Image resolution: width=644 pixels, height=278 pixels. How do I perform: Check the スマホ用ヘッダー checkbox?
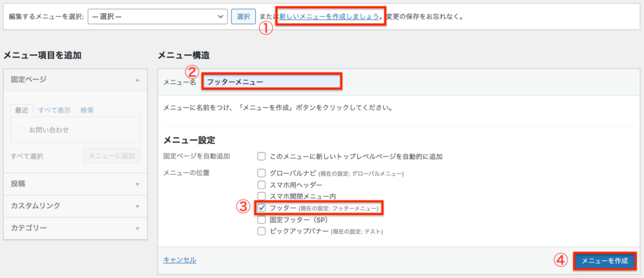click(x=261, y=185)
